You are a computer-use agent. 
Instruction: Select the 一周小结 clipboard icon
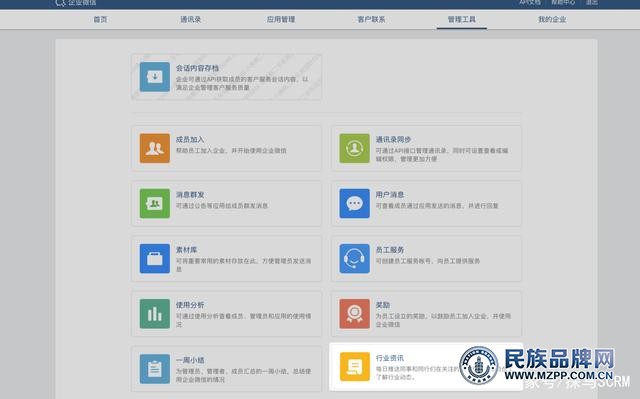point(155,369)
